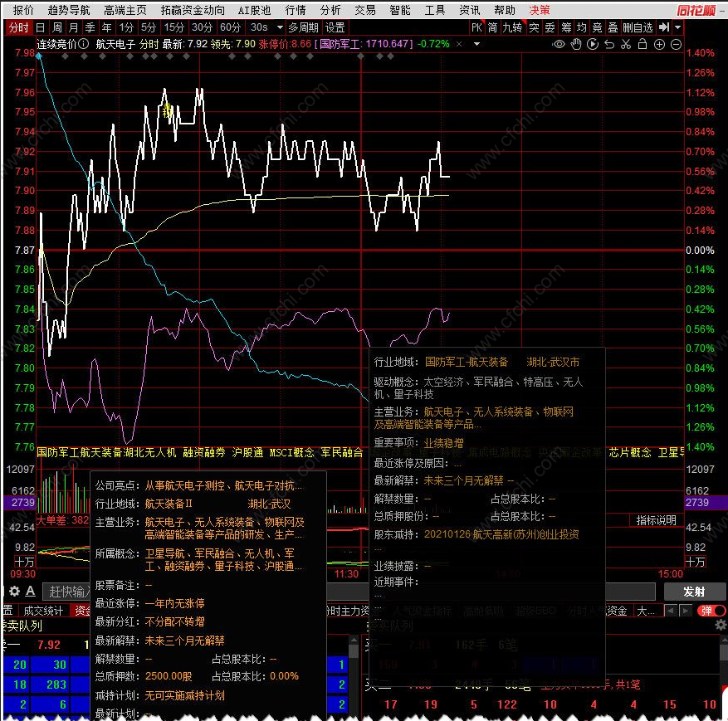This screenshot has width=728, height=721.
Task: Open the 报价 menu
Action: click(x=23, y=10)
